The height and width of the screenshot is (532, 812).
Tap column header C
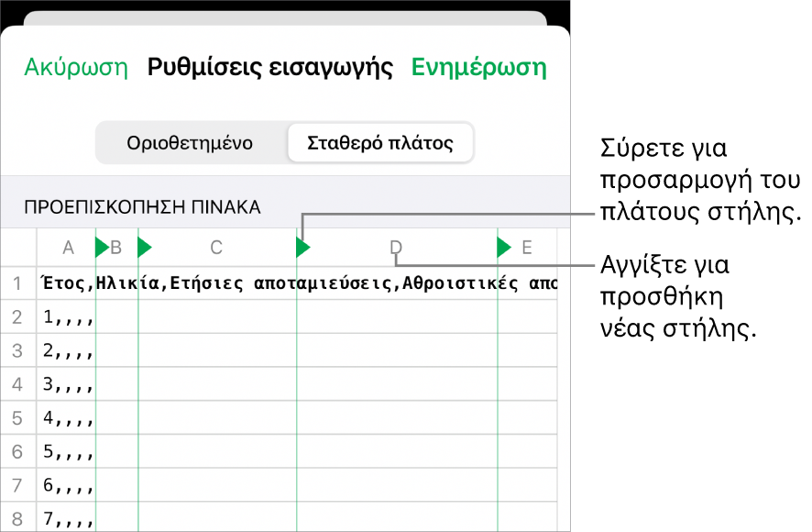point(216,248)
